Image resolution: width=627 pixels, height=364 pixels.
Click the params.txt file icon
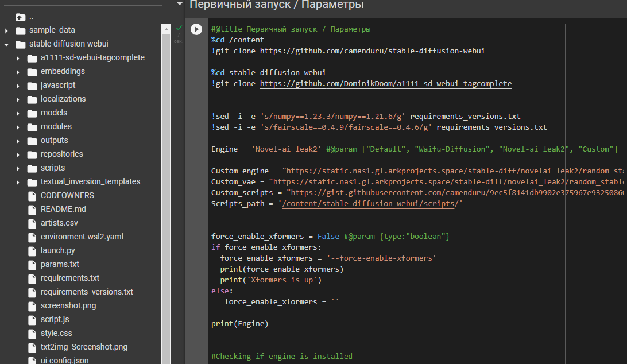(x=32, y=264)
